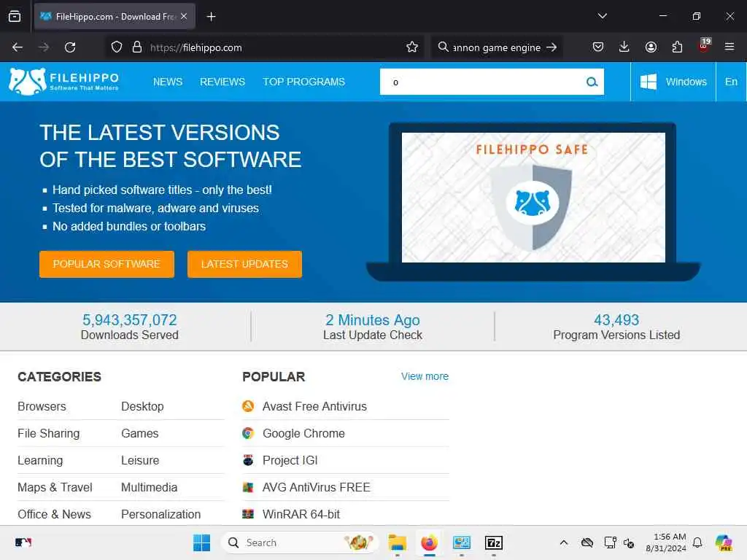The image size is (747, 560).
Task: Open the Windows Start menu
Action: click(x=201, y=542)
